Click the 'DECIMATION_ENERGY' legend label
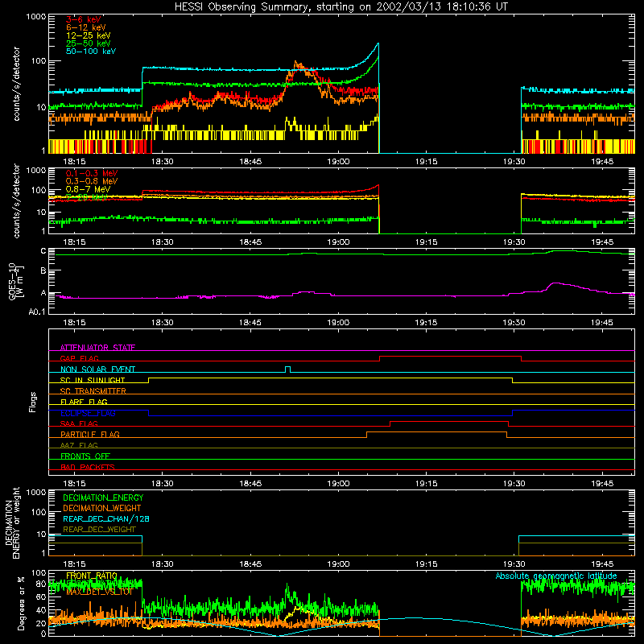 coord(103,497)
